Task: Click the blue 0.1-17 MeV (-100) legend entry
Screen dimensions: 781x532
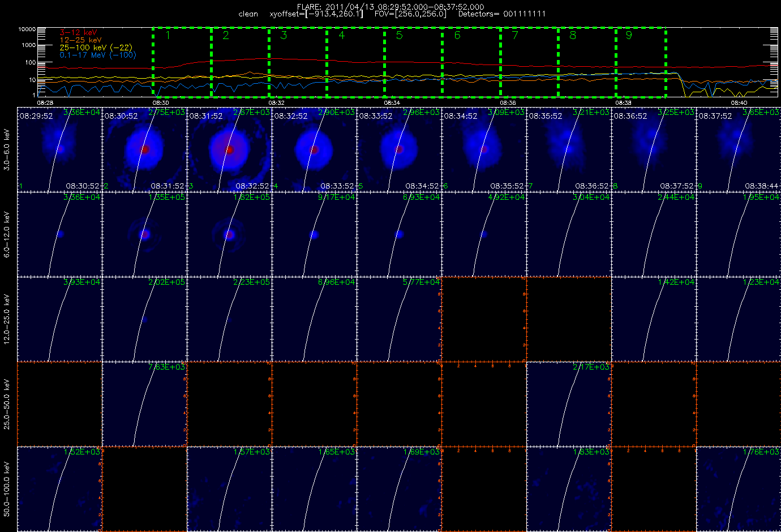Action: click(x=98, y=55)
